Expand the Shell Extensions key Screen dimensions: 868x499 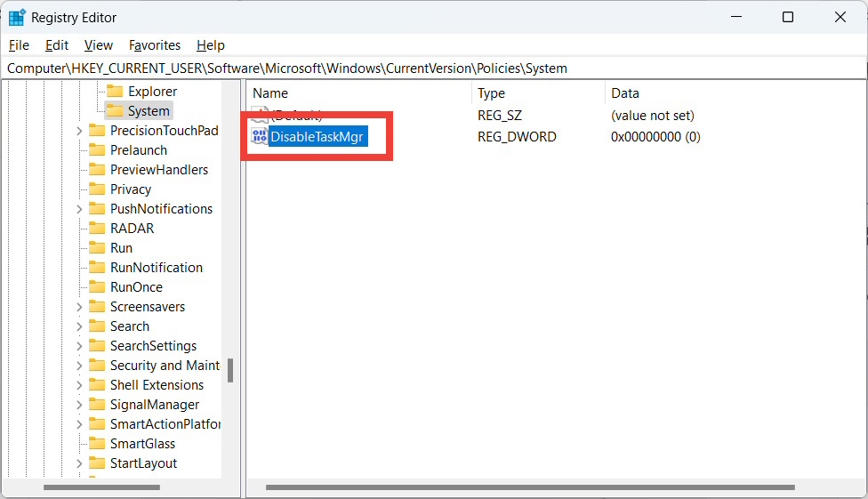tap(79, 385)
